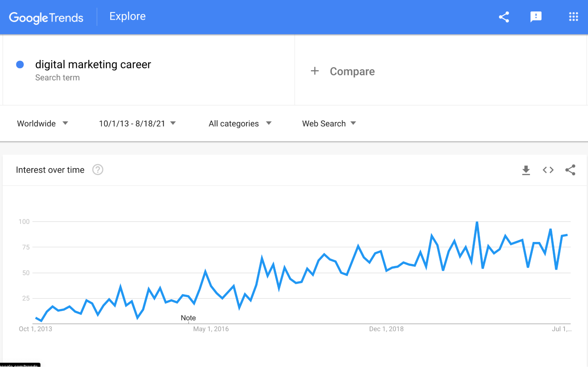Share the Interest over time chart
Image resolution: width=588 pixels, height=367 pixels.
pyautogui.click(x=570, y=170)
